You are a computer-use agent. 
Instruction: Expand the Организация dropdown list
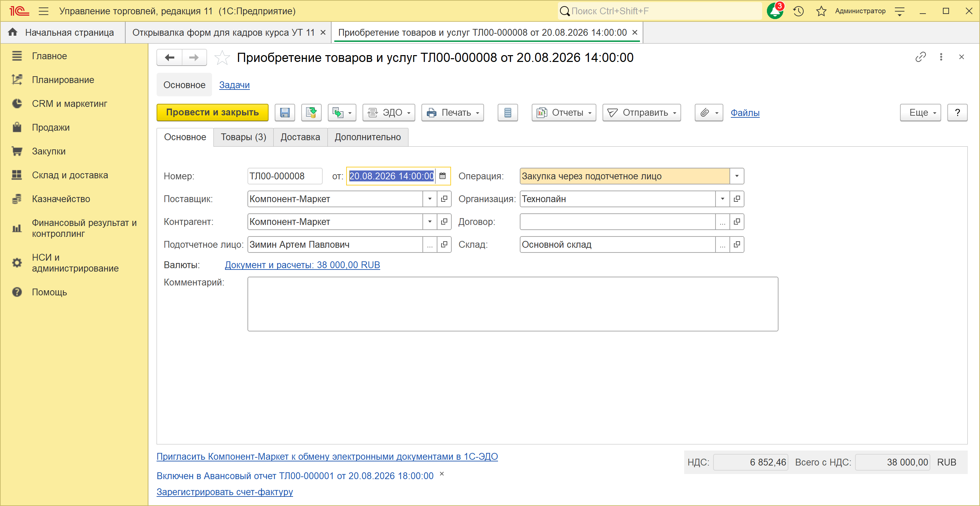722,199
